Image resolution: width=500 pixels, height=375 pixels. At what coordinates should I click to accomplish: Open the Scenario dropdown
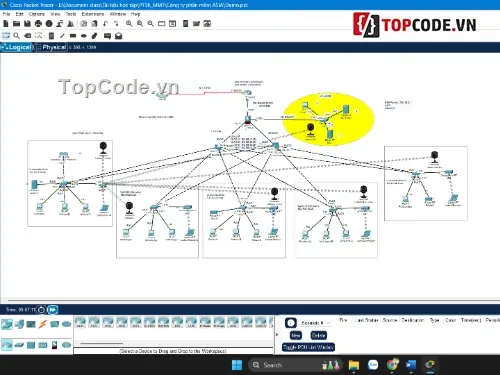[x=315, y=323]
